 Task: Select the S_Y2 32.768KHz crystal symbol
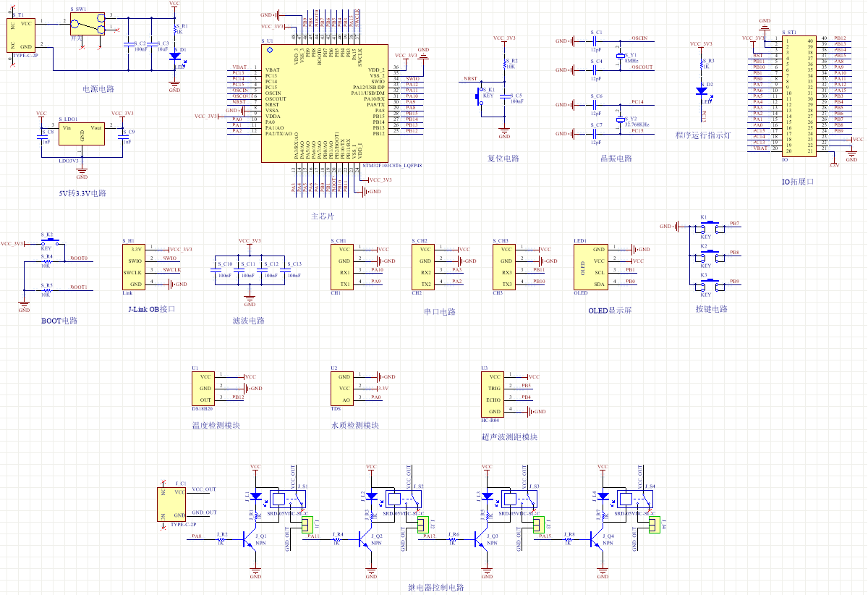(620, 119)
